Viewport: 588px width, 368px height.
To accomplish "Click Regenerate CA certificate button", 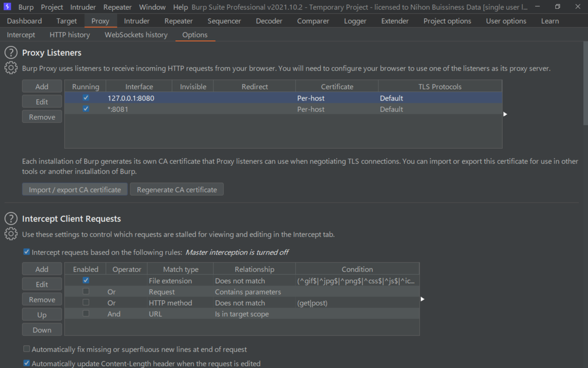I will click(177, 189).
